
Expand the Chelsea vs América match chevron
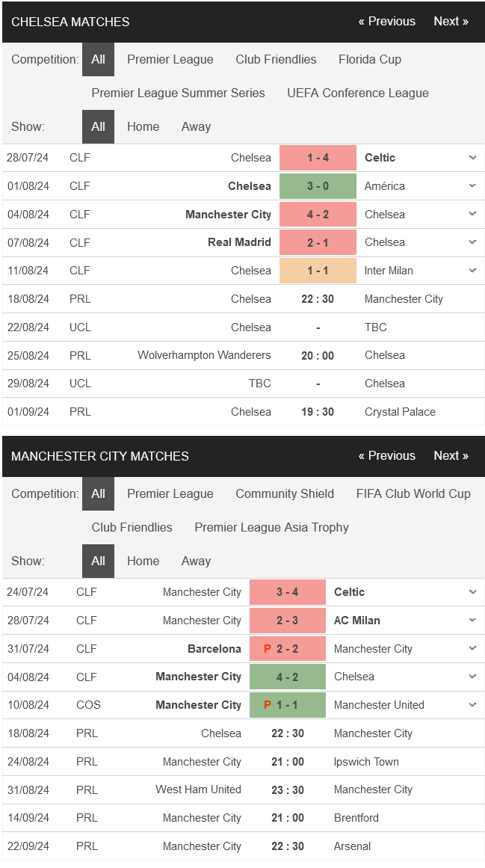click(472, 186)
